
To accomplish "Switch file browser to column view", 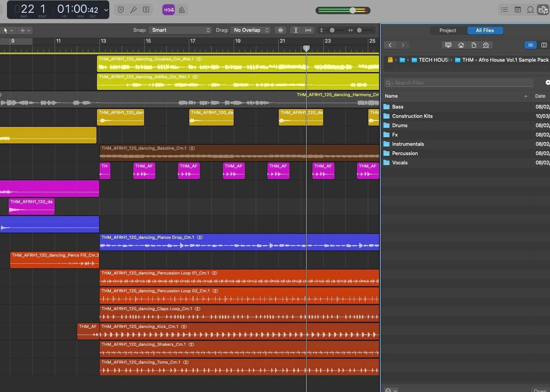I will [544, 45].
